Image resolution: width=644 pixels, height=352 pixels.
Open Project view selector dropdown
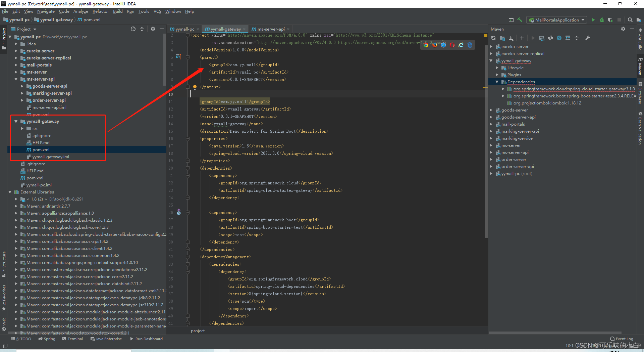[x=23, y=29]
